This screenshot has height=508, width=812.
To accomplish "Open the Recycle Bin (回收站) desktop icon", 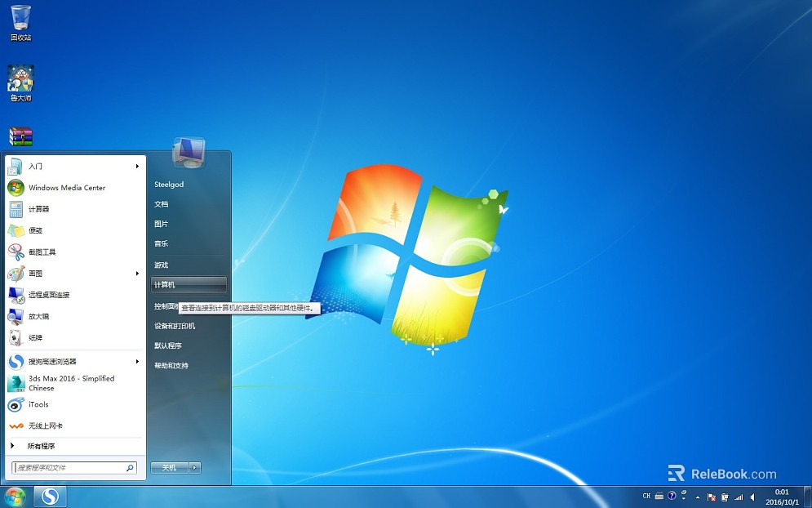I will pyautogui.click(x=20, y=23).
